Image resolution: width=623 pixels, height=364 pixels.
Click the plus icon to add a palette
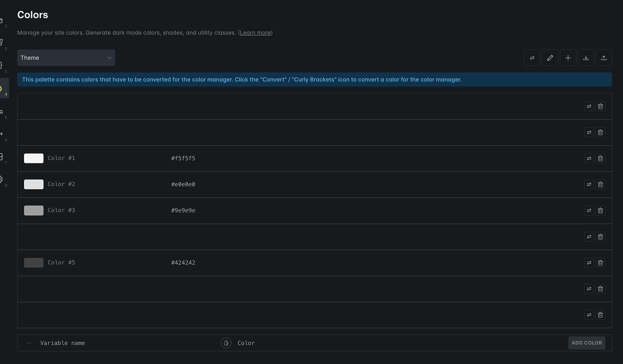click(568, 58)
